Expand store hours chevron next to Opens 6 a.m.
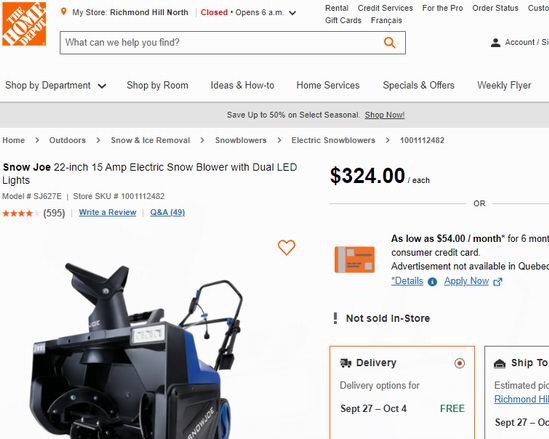 (x=292, y=13)
